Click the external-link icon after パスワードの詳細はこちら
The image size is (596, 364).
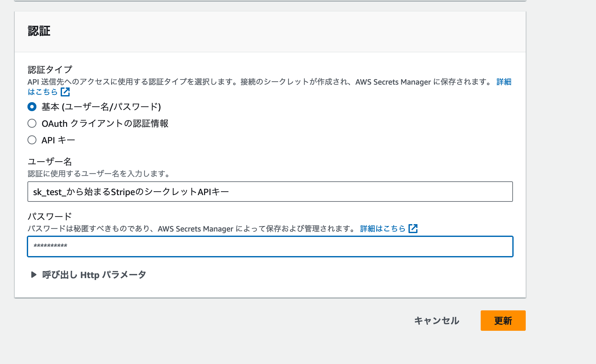pyautogui.click(x=414, y=229)
